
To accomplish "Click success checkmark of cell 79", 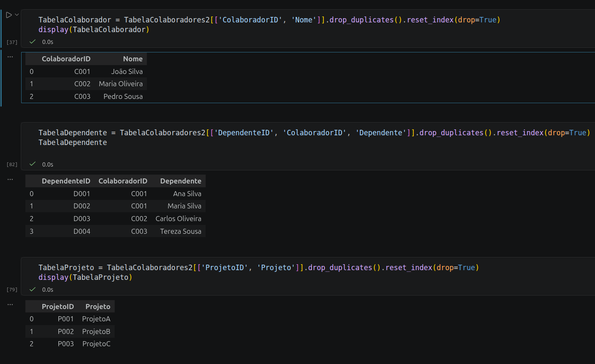I will [x=33, y=289].
